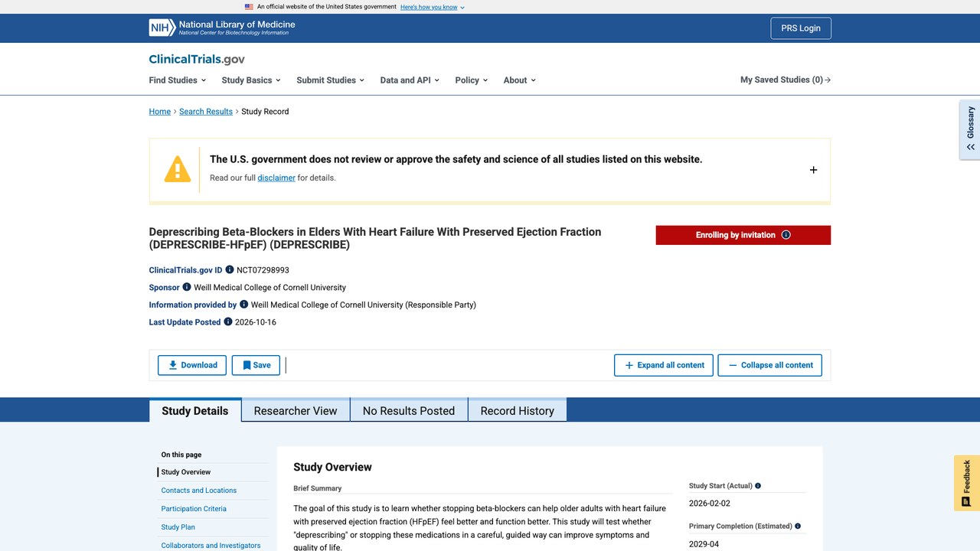
Task: Switch to the Researcher View tab
Action: click(296, 410)
